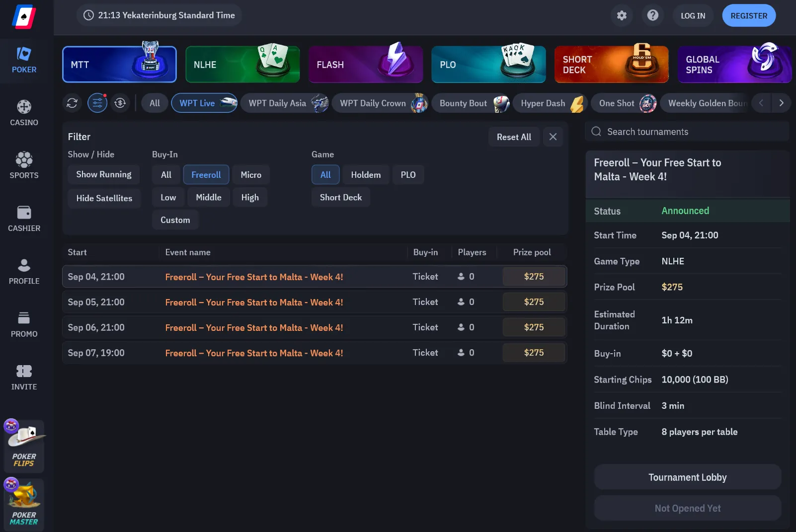Open the Cashier page
796x532 pixels.
(24, 219)
